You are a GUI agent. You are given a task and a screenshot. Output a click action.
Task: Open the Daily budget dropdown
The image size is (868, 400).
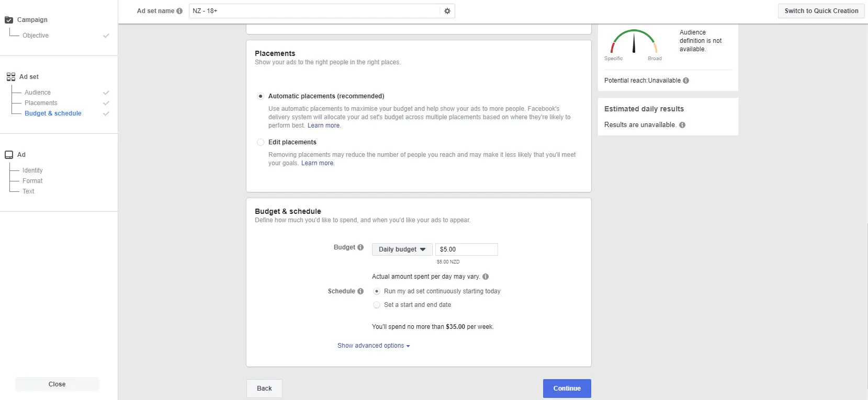point(402,249)
